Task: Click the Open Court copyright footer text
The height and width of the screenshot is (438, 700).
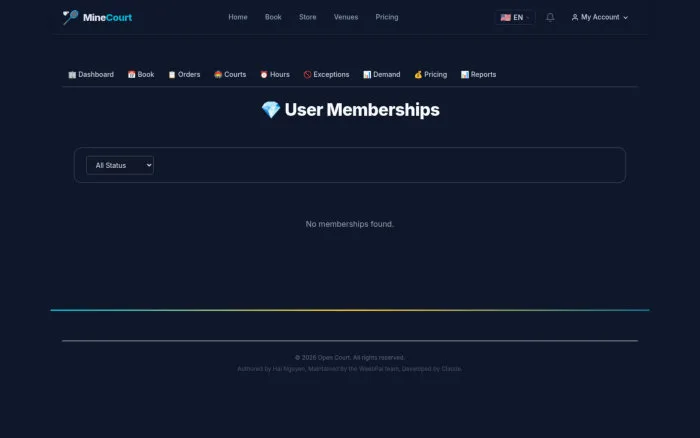Action: (x=350, y=358)
